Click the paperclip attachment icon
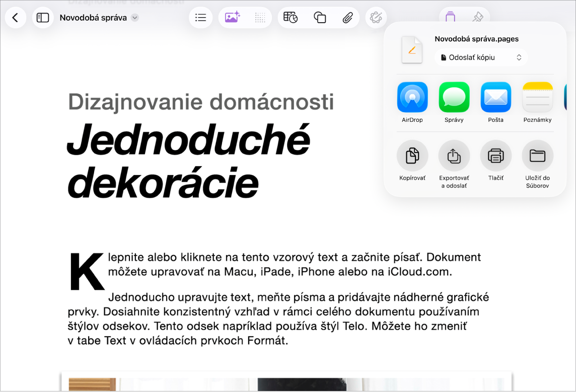The image size is (576, 392). coord(347,18)
